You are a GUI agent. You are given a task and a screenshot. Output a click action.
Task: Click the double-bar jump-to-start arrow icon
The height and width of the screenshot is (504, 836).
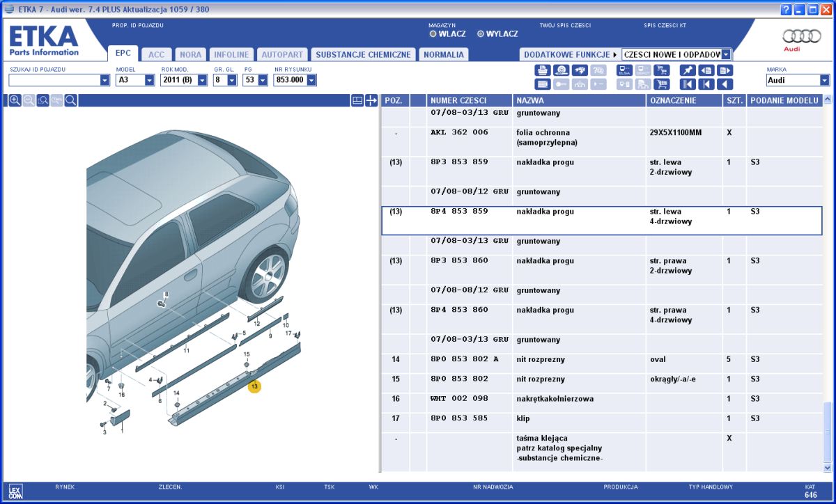point(688,84)
